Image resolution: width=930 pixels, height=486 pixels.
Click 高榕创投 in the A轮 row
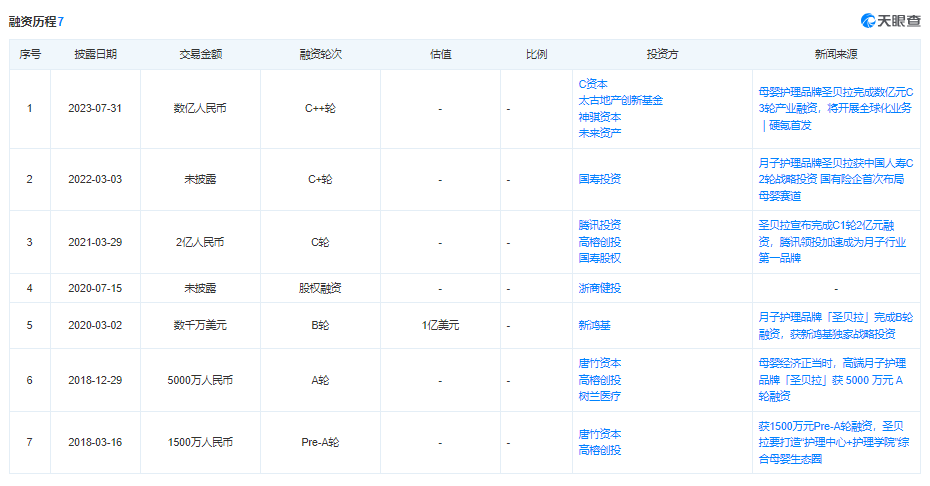599,380
